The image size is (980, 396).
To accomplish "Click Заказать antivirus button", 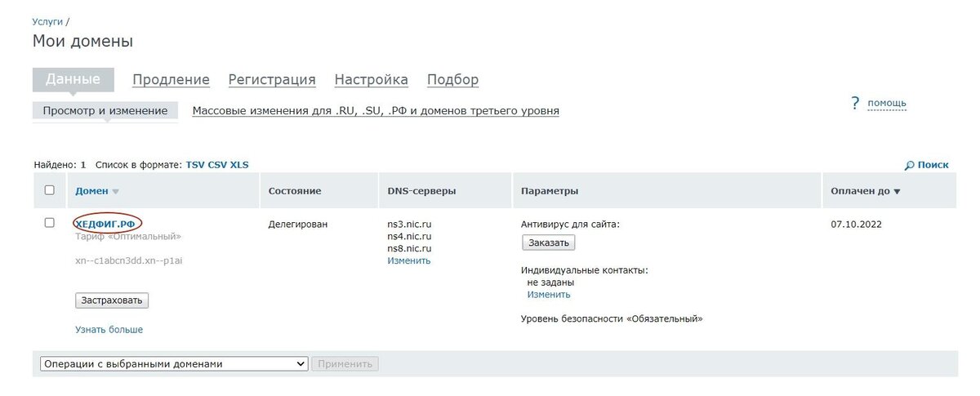I will [x=549, y=242].
